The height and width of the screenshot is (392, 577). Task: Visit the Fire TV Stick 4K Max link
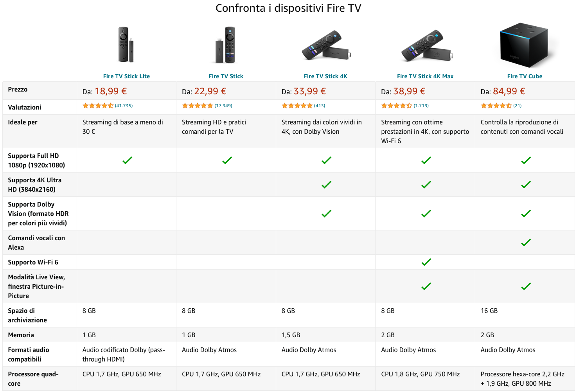coord(425,76)
